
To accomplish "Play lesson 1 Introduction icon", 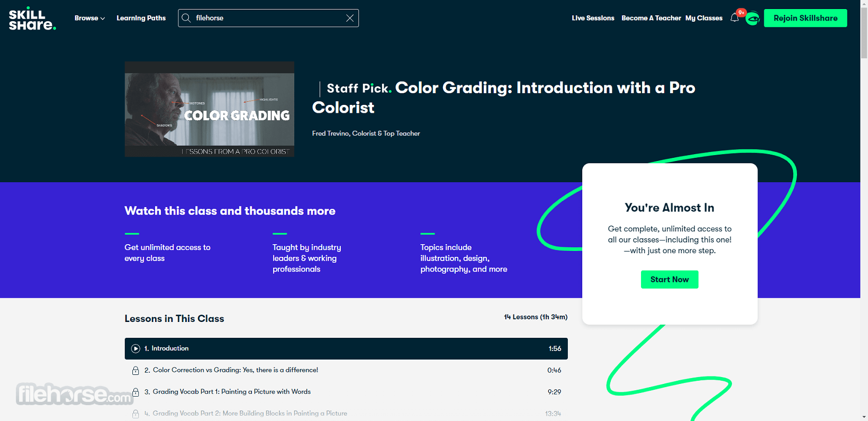I will (135, 348).
